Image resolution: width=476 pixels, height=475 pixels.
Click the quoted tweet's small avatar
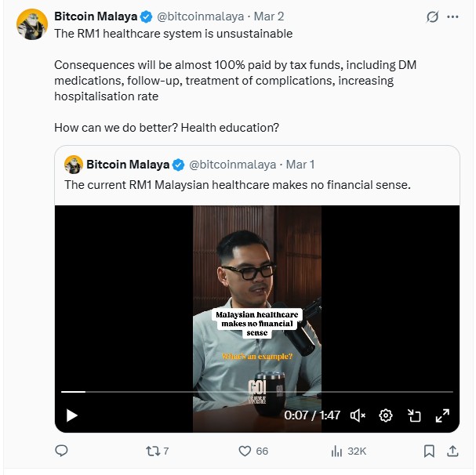pos(74,165)
